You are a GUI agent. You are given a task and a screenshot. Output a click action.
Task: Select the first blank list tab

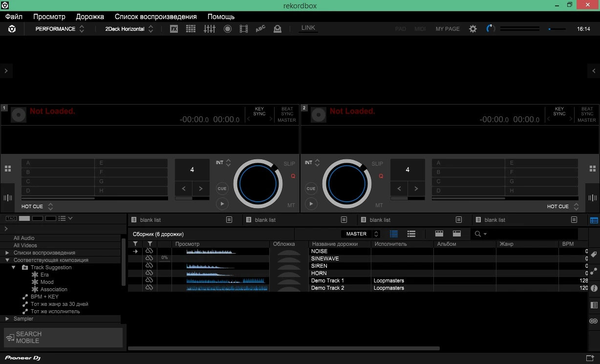tap(185, 220)
